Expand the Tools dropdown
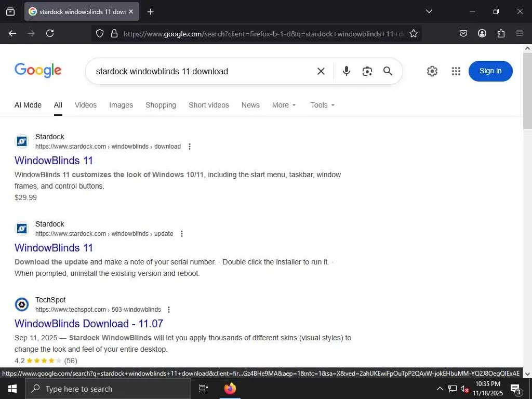Viewport: 532px width, 399px height. [323, 105]
